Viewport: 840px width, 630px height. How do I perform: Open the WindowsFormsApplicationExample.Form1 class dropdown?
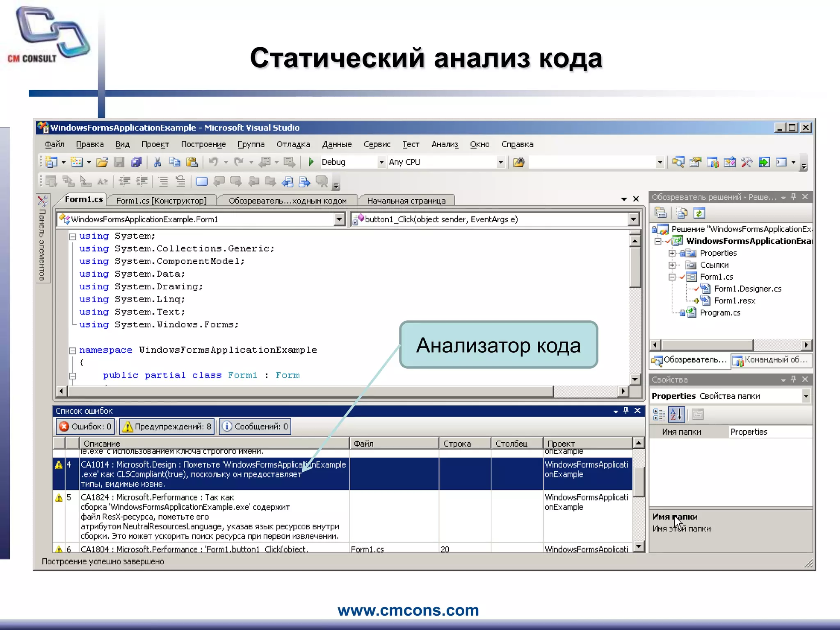pos(339,219)
